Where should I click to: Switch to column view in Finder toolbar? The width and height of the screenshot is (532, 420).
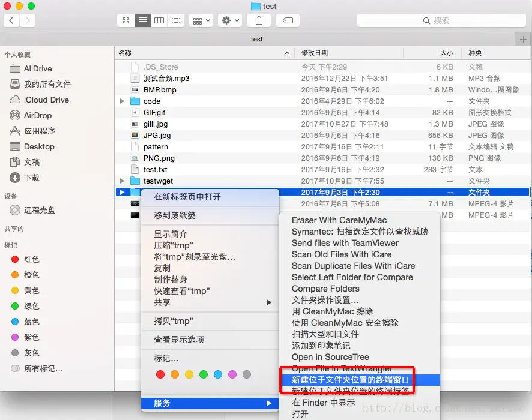(159, 20)
